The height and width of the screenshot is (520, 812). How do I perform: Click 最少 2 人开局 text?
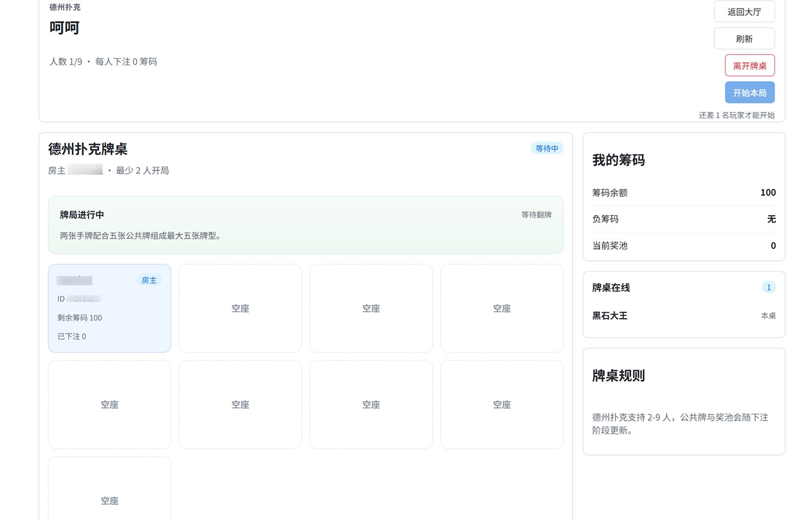pyautogui.click(x=143, y=170)
